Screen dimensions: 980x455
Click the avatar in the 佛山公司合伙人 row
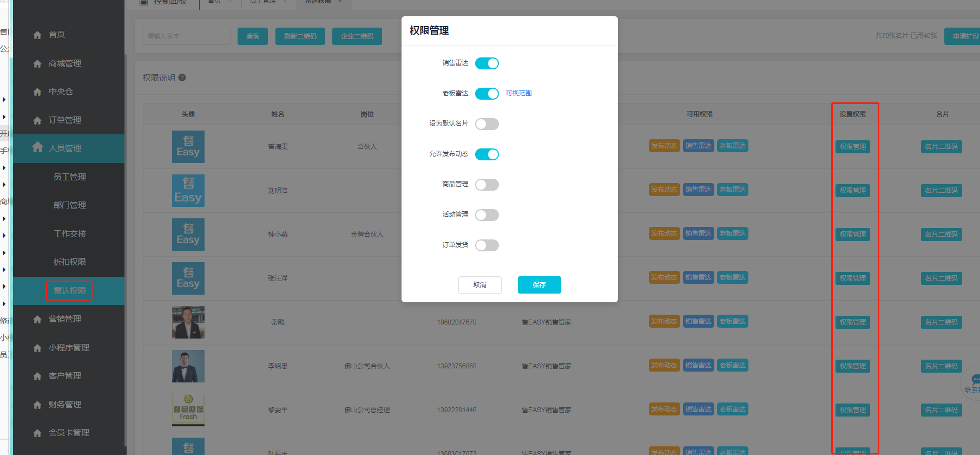188,366
